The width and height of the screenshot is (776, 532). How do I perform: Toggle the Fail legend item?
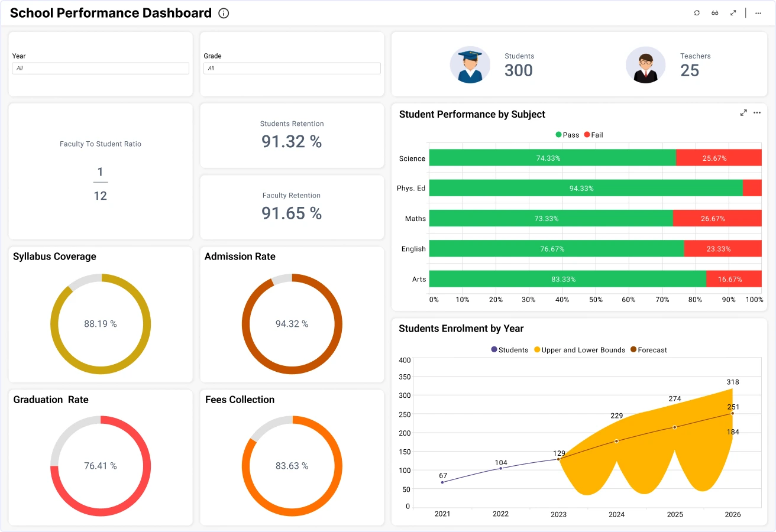593,135
